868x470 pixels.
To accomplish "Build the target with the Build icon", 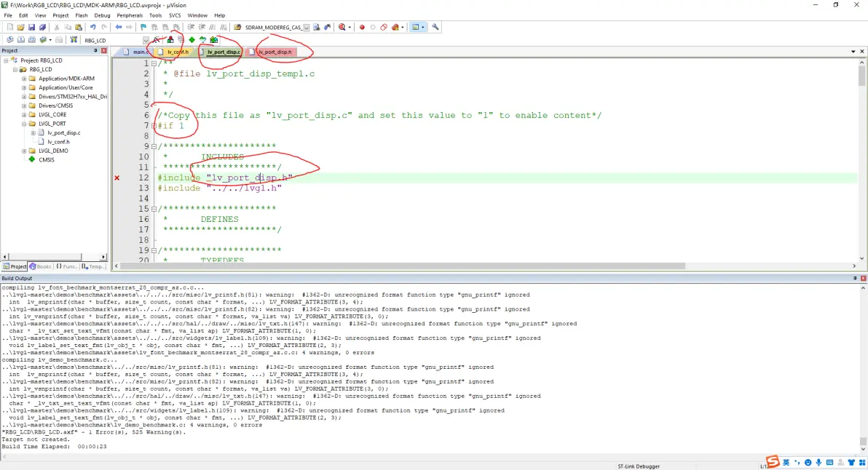I will [20, 40].
